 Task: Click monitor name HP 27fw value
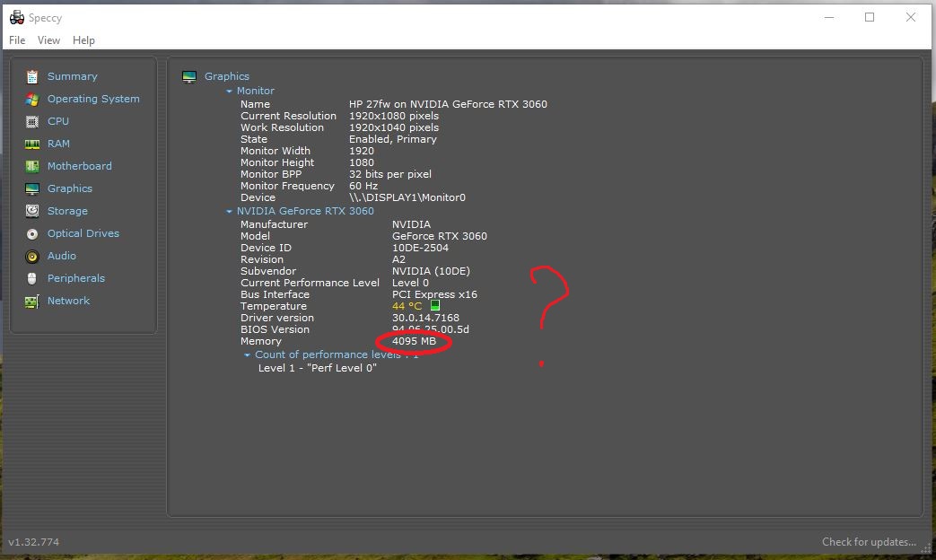pyautogui.click(x=448, y=104)
